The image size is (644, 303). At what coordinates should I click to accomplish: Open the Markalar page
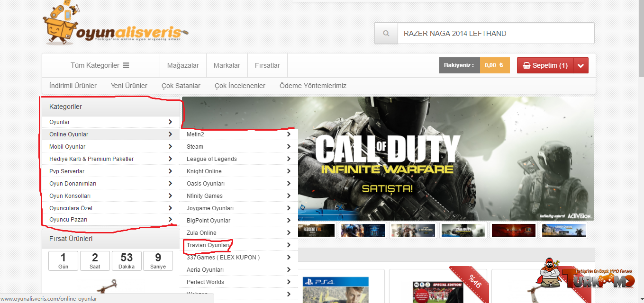tap(227, 65)
